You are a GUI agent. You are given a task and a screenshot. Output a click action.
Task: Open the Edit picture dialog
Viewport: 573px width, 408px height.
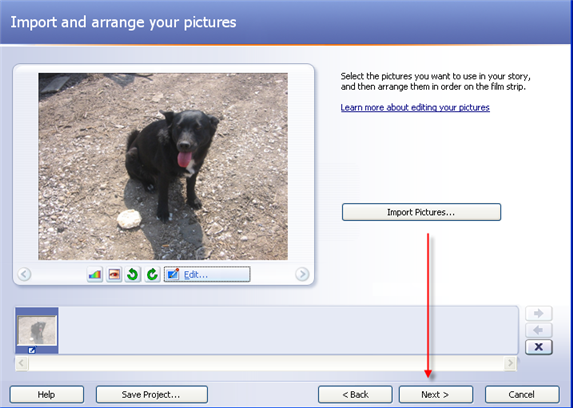(207, 274)
